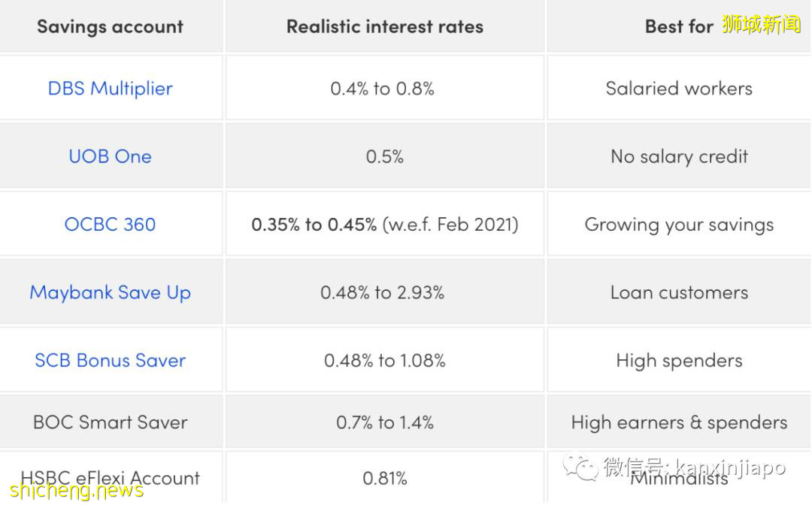Select the Salaried workers cell

(x=679, y=89)
